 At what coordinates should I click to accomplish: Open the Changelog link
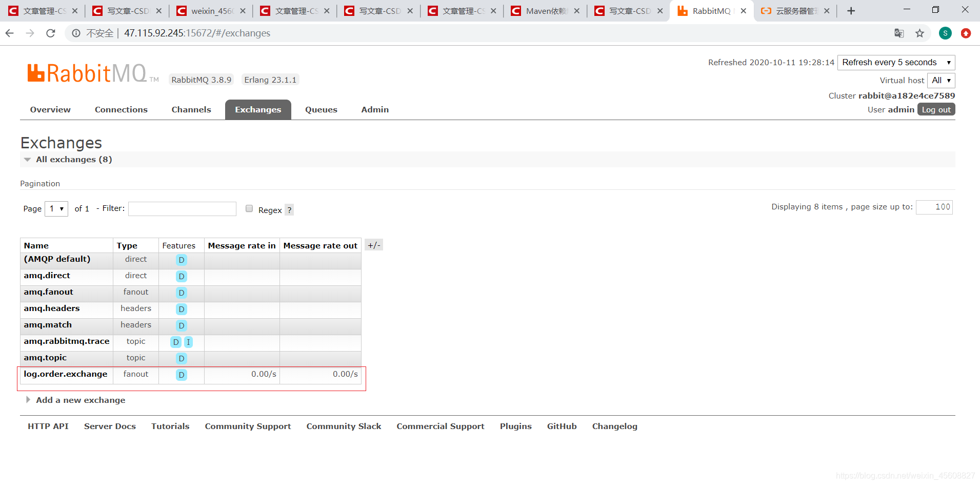coord(615,426)
